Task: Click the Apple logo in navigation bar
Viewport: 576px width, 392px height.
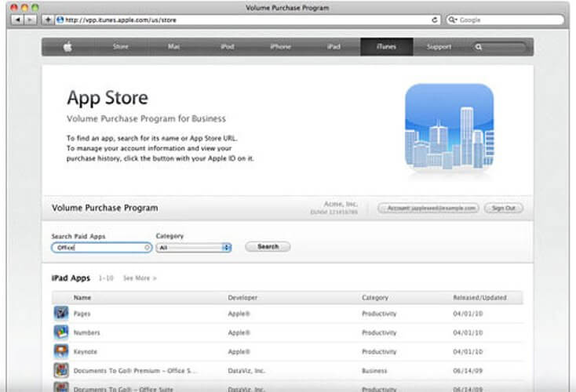Action: (x=67, y=46)
